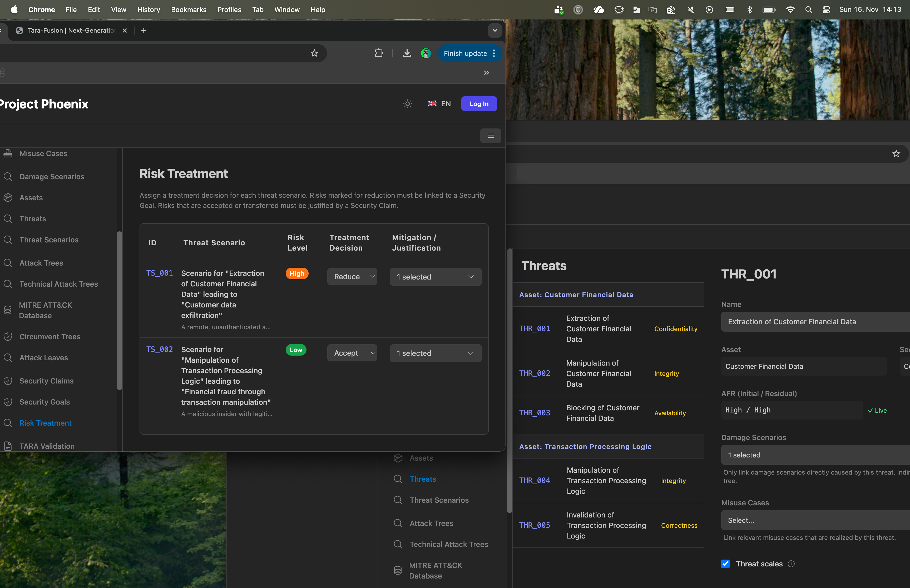This screenshot has width=910, height=588.
Task: Uncheck the Threat scales checkbox
Action: coord(725,564)
